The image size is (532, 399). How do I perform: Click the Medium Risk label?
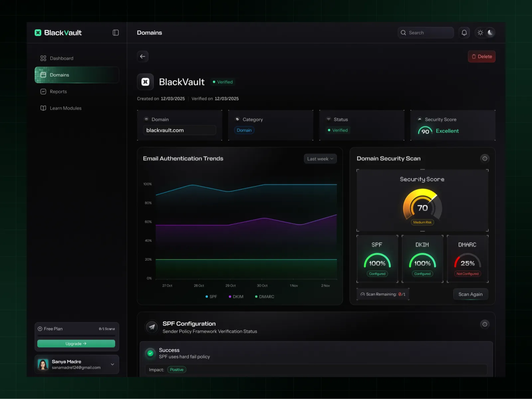(422, 222)
